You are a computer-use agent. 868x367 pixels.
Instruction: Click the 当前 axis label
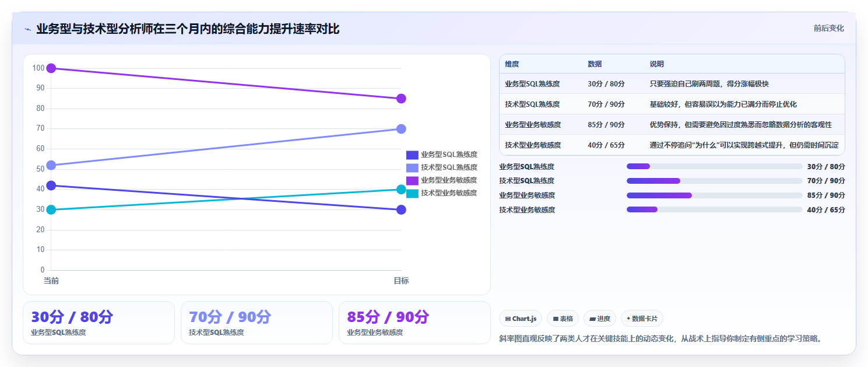point(51,281)
